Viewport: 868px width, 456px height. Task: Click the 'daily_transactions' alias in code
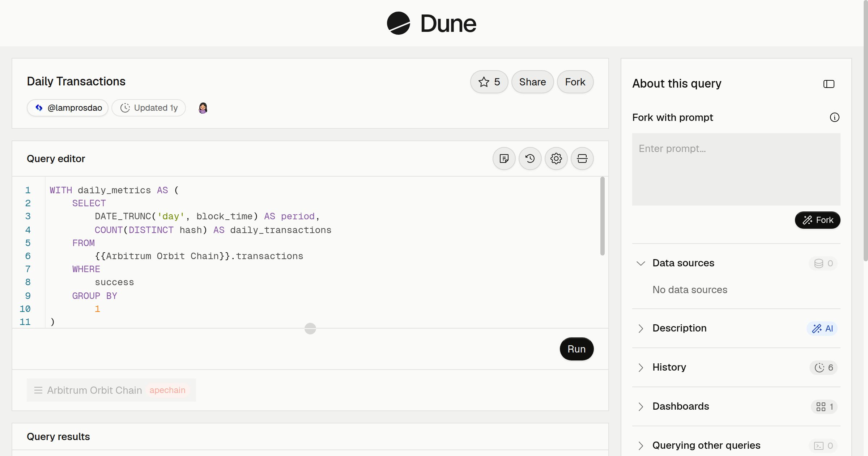point(281,230)
